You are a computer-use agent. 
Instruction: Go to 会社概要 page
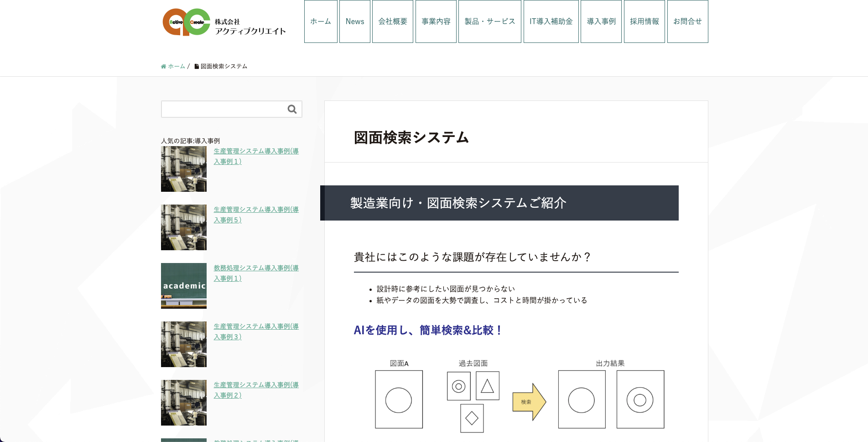(x=393, y=21)
